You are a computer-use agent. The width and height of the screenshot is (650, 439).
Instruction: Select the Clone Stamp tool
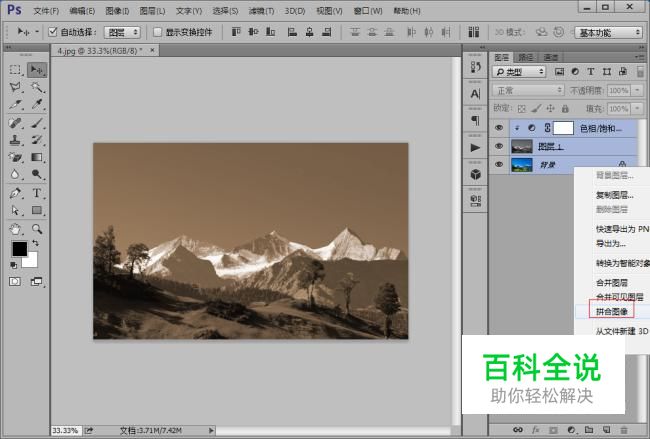(15, 140)
